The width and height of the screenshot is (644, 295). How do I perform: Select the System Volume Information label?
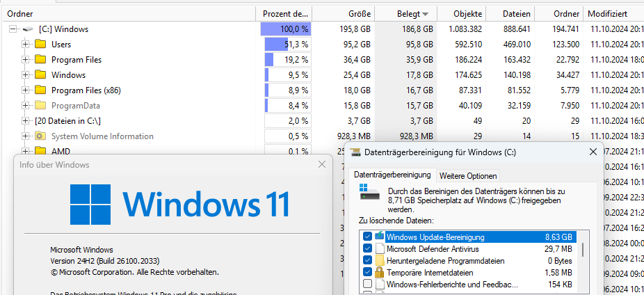tap(102, 136)
